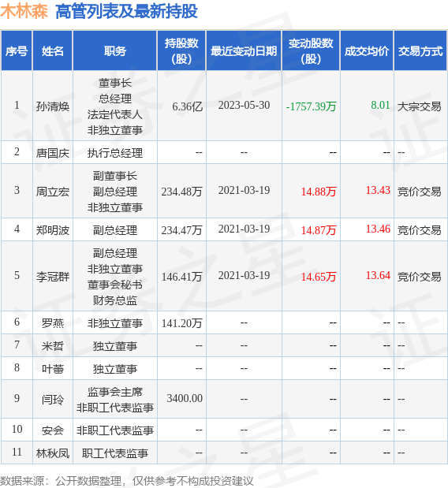Click the 14.65万 change value
This screenshot has height=488, width=448.
319,277
